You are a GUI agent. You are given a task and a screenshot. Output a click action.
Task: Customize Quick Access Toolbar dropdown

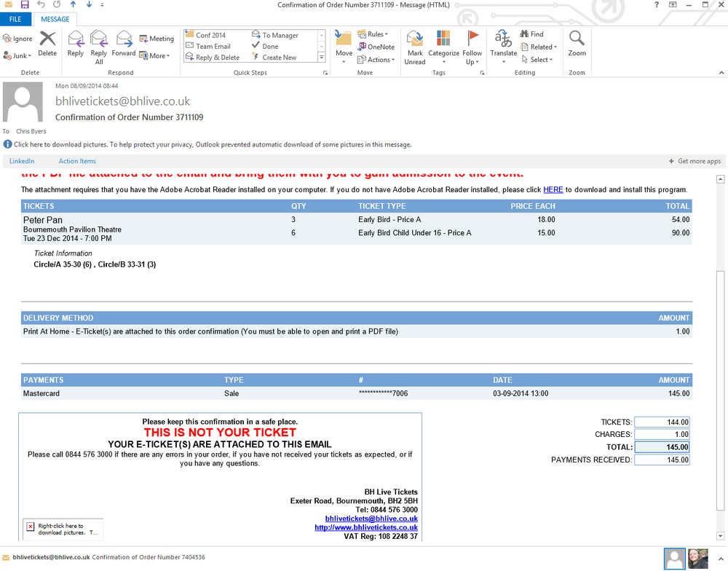coord(102,4)
